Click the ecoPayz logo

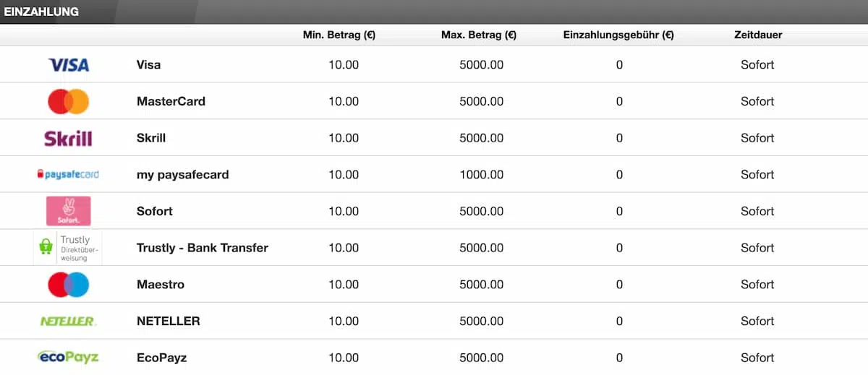(68, 357)
